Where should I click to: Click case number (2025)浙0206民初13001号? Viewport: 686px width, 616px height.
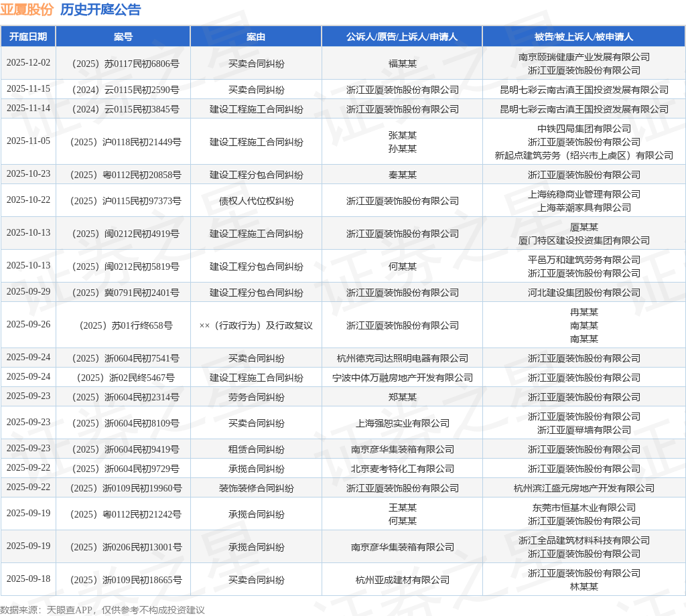[x=125, y=547]
